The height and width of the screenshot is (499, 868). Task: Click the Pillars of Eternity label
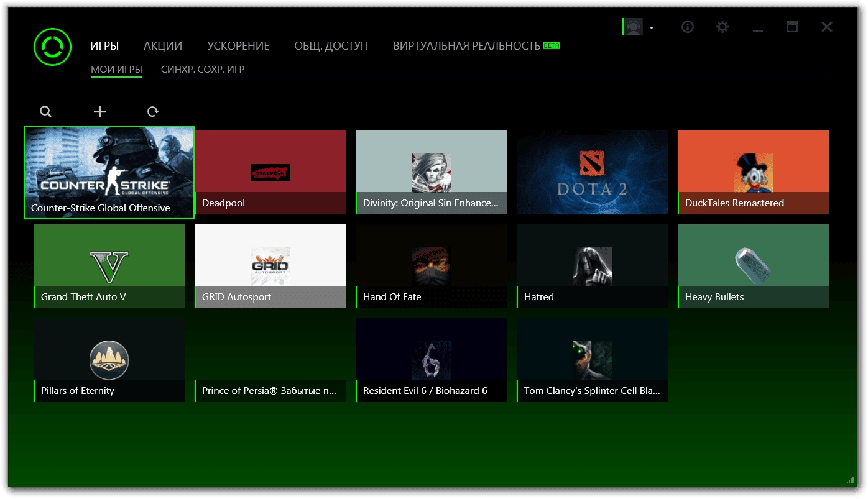(78, 391)
